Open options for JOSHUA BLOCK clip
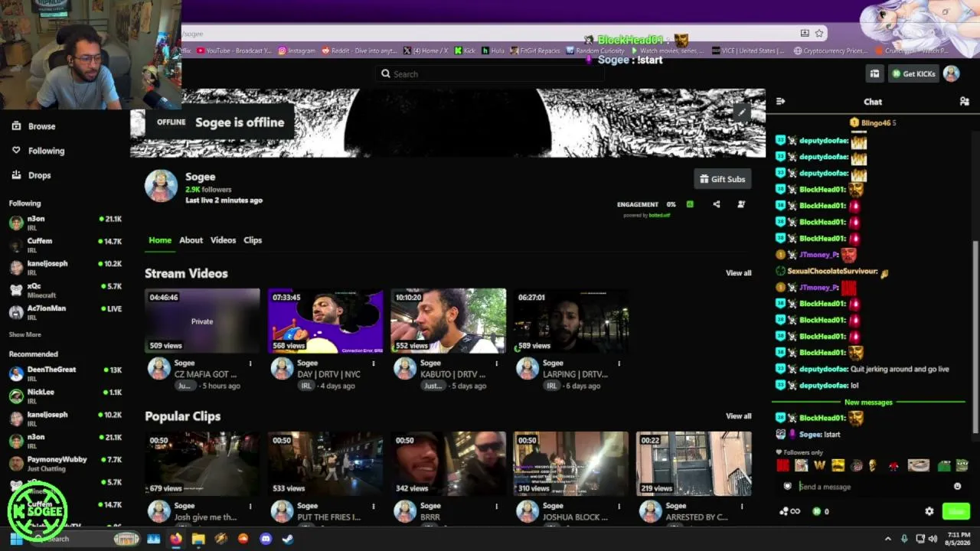Screen dimensions: 980x551 pyautogui.click(x=619, y=506)
